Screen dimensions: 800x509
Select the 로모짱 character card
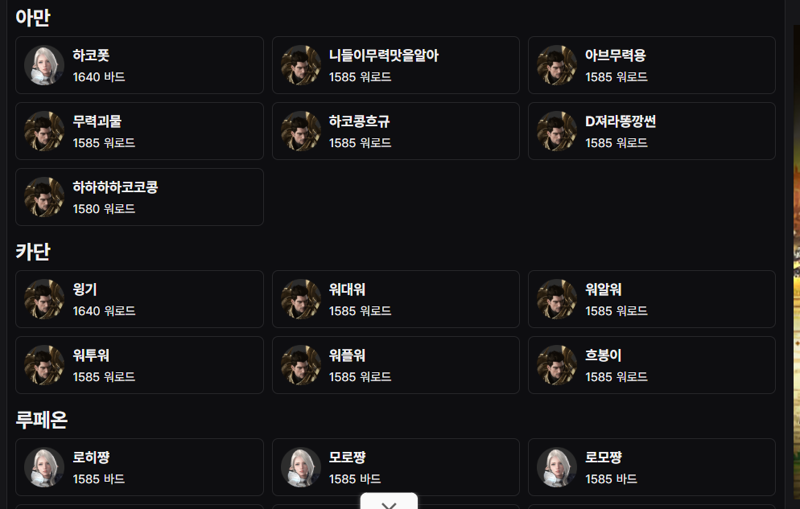pyautogui.click(x=652, y=467)
